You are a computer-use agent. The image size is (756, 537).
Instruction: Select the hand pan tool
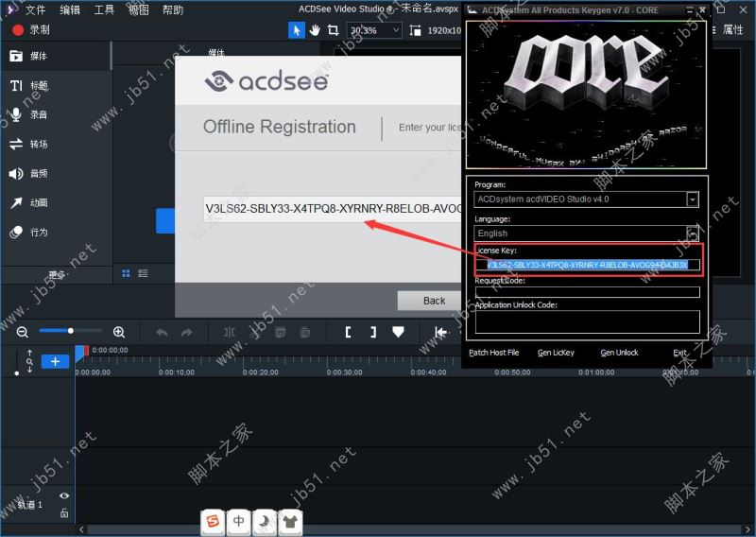point(315,30)
